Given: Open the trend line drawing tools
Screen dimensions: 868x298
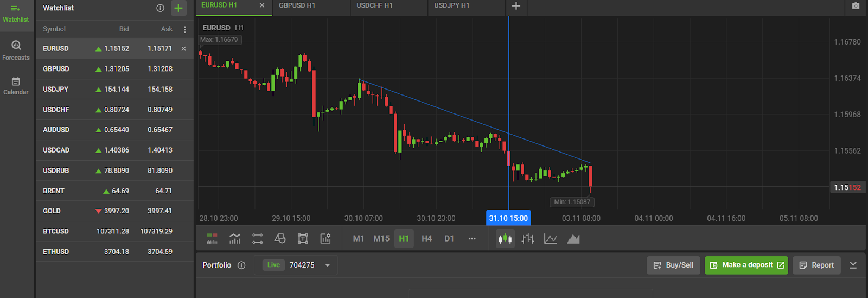Looking at the screenshot, I should point(257,239).
